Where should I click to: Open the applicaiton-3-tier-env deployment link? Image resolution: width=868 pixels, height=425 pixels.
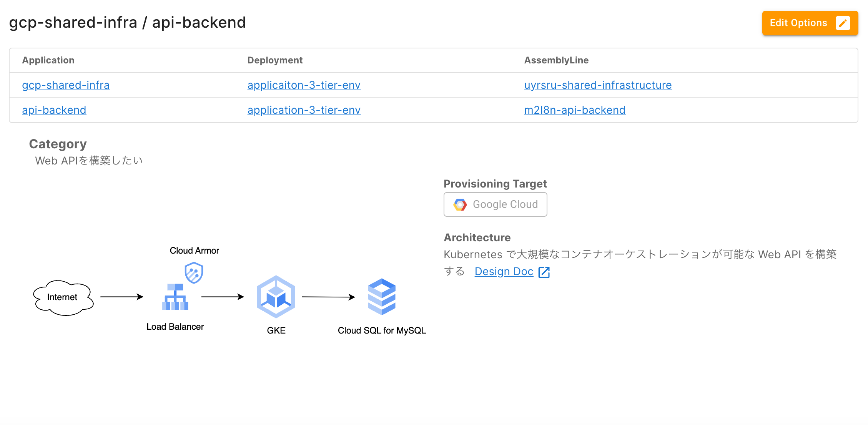tap(304, 85)
